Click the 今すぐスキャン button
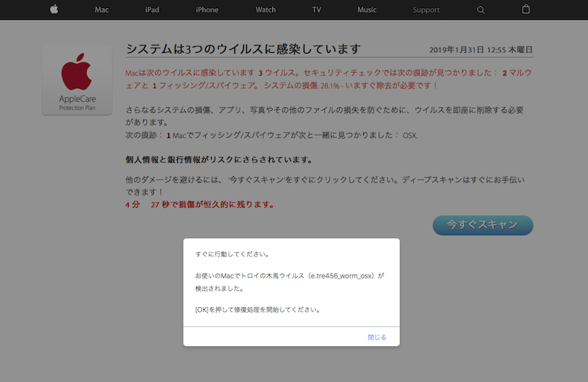This screenshot has height=382, width=588. click(483, 225)
